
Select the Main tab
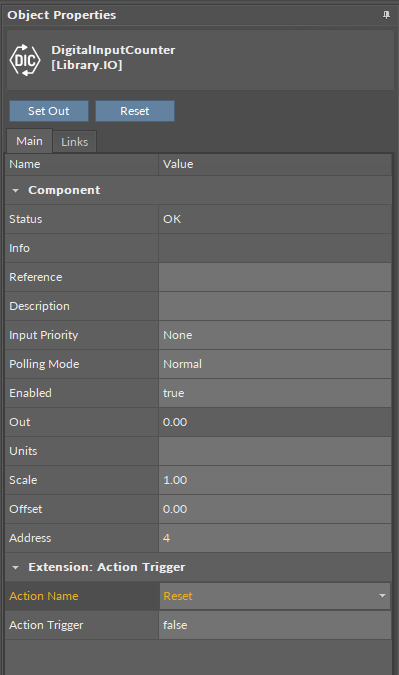29,141
